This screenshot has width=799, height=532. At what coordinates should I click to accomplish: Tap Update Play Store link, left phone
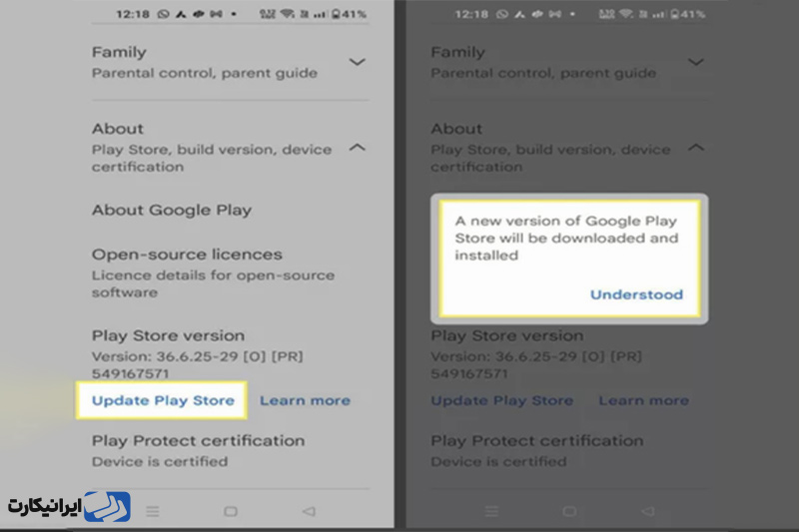(x=163, y=400)
